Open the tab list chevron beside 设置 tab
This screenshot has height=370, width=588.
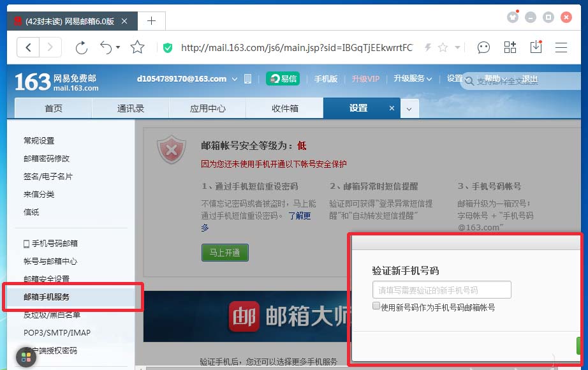coord(409,108)
